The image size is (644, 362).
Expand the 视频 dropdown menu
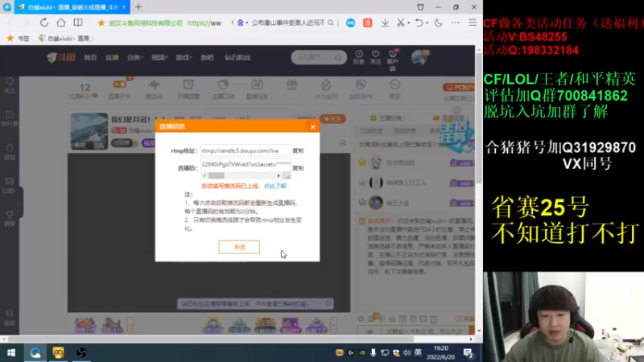(159, 57)
